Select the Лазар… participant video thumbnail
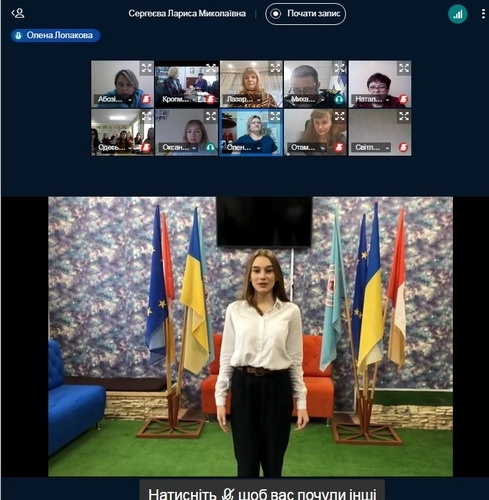489x500 pixels. (x=251, y=84)
